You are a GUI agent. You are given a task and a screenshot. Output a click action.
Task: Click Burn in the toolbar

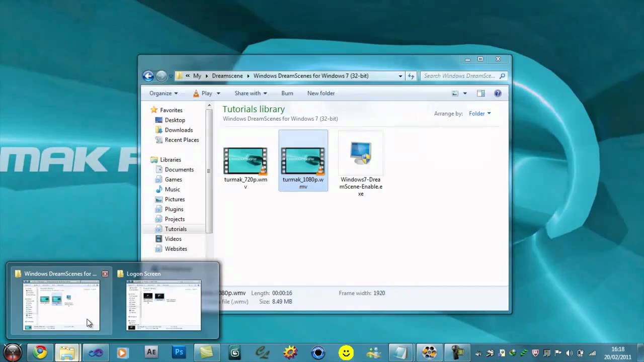point(287,93)
